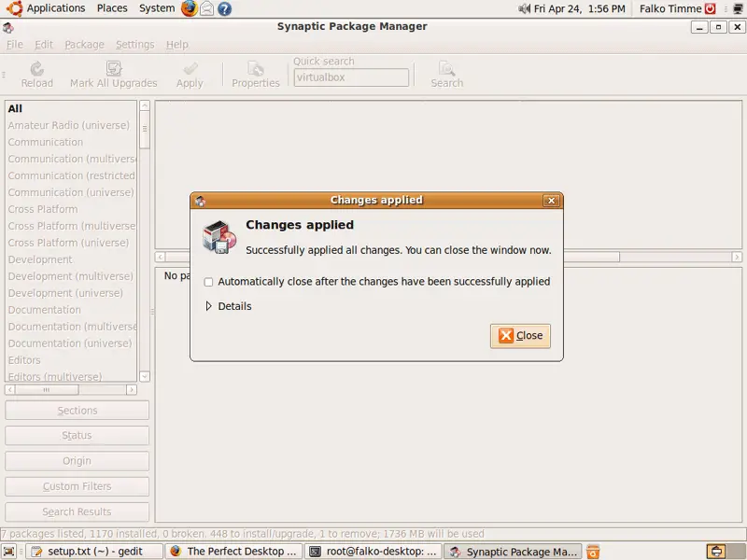
Task: Click the workspace switcher in bottom panel
Action: coord(726,552)
